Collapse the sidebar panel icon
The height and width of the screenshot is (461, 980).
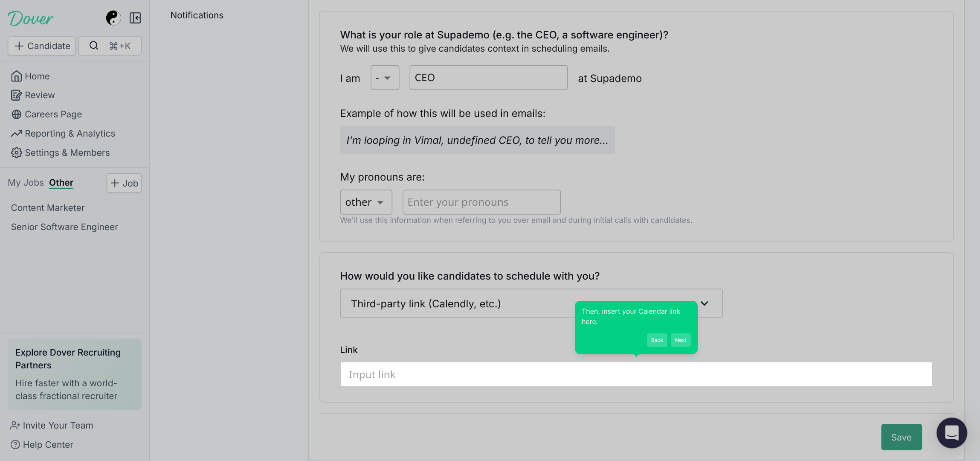point(135,18)
